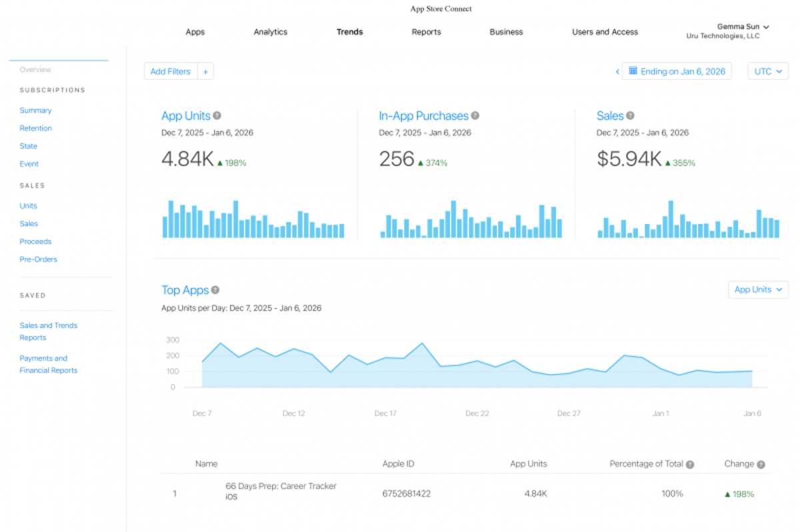Click the help icon beside App Units
This screenshot has height=532, width=800.
pos(217,116)
